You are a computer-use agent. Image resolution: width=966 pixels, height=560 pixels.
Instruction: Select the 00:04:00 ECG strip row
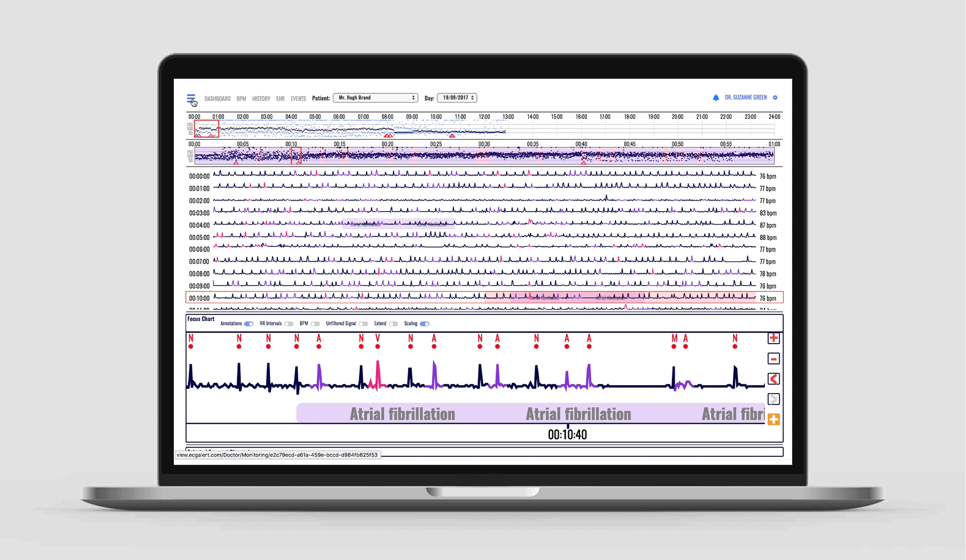point(484,225)
